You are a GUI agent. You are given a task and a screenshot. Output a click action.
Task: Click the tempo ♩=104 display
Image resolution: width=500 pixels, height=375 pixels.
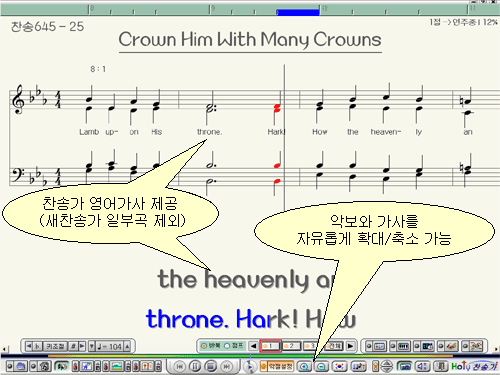pyautogui.click(x=110, y=346)
